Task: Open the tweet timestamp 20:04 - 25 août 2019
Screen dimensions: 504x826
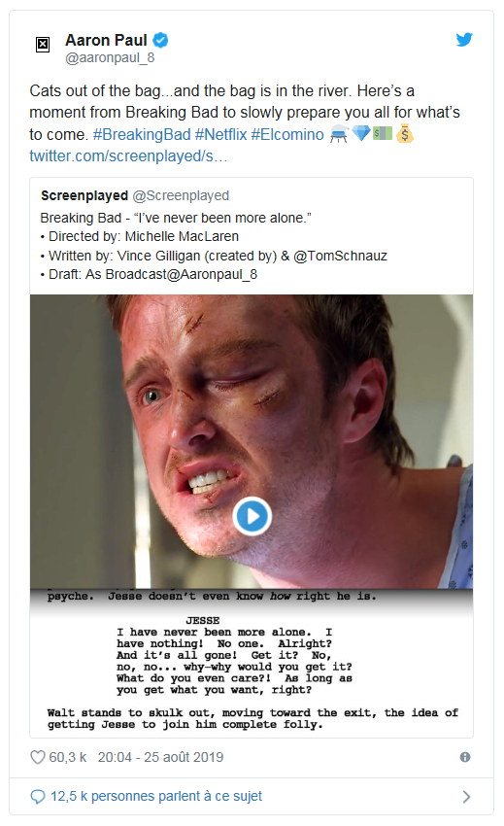Action: [160, 757]
